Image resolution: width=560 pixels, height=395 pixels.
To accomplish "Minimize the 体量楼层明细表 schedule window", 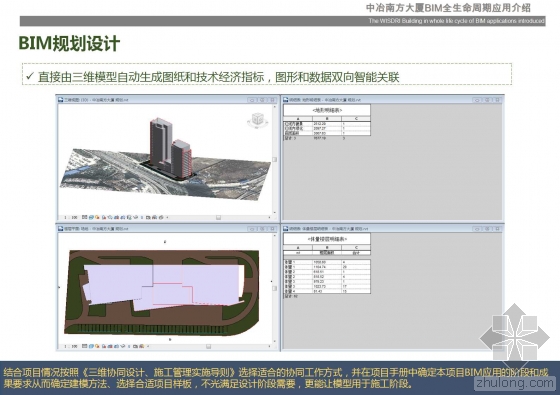I will click(477, 229).
